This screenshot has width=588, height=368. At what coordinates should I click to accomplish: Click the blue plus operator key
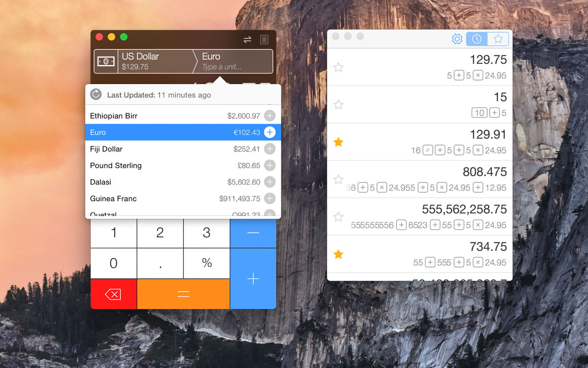253,279
